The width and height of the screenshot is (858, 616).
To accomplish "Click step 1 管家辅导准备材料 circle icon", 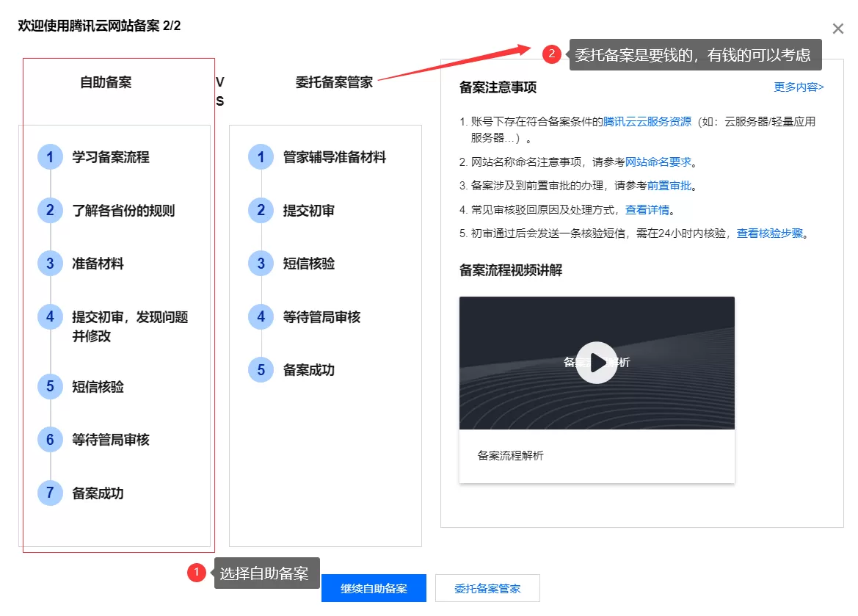I will 260,157.
